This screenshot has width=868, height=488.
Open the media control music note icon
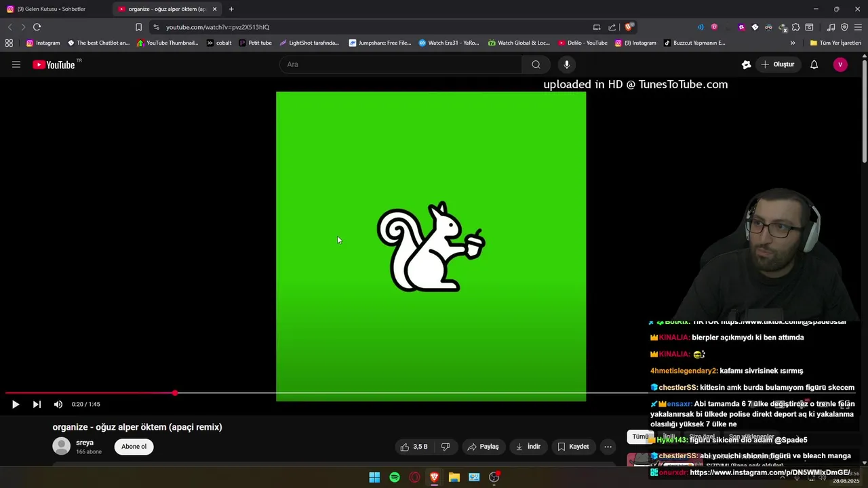831,27
